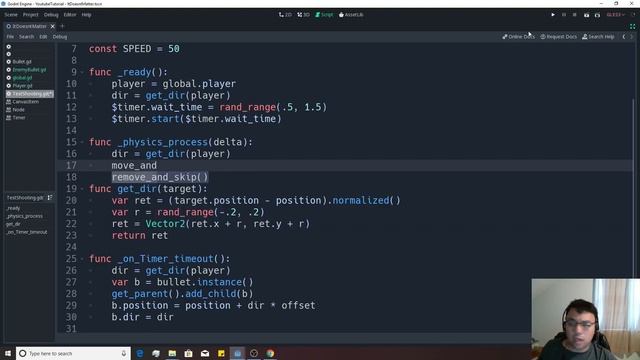The image size is (640, 360).
Task: Click Request Docs button
Action: click(x=558, y=37)
